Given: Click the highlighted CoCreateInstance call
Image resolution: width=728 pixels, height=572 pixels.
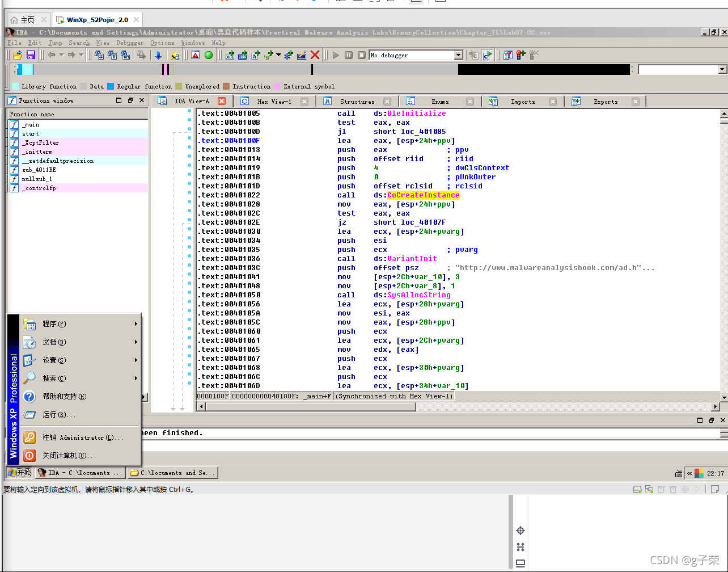Looking at the screenshot, I should click(424, 195).
